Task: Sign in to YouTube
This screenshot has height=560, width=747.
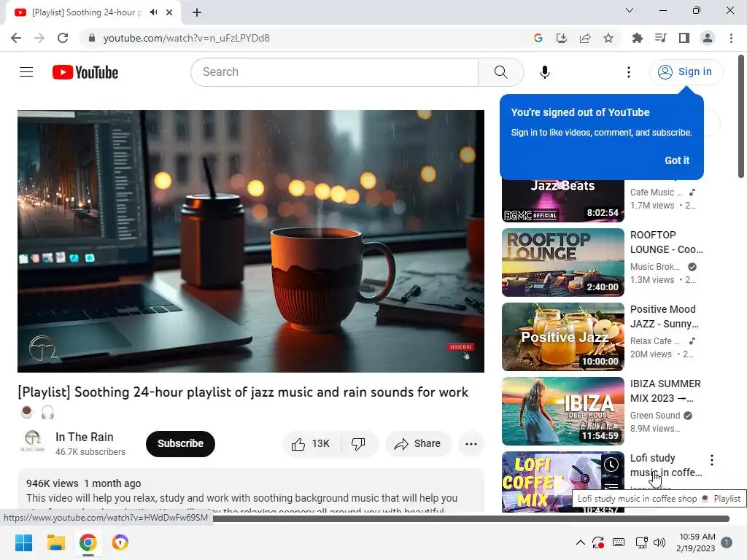Action: 686,72
